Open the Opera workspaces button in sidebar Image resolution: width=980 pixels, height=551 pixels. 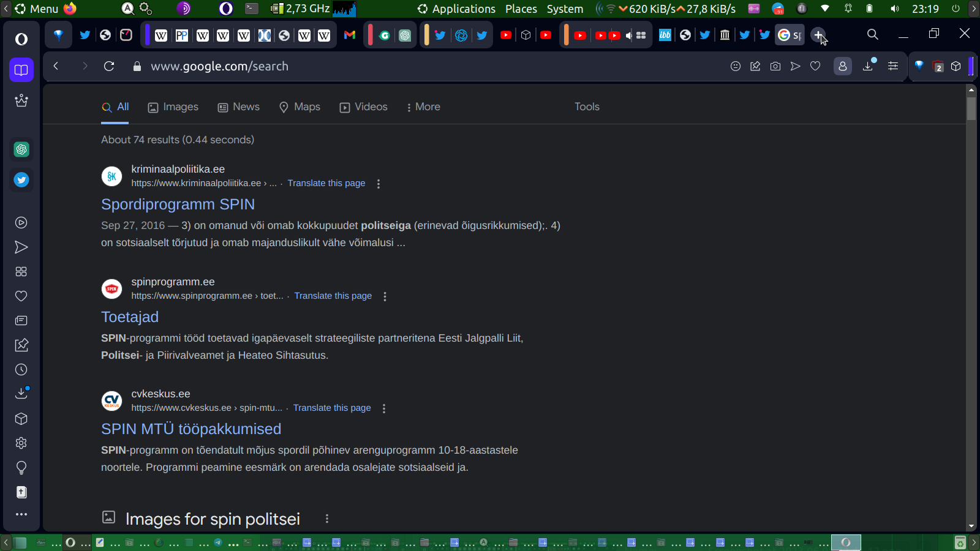tap(21, 70)
